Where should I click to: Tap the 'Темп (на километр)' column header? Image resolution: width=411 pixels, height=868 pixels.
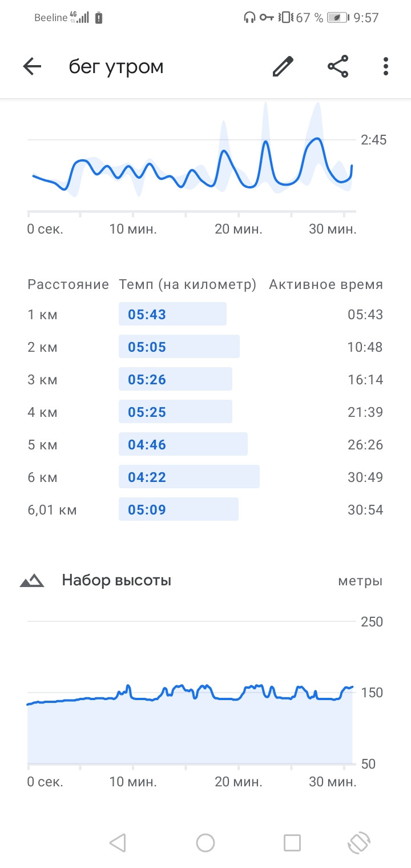coord(187,284)
